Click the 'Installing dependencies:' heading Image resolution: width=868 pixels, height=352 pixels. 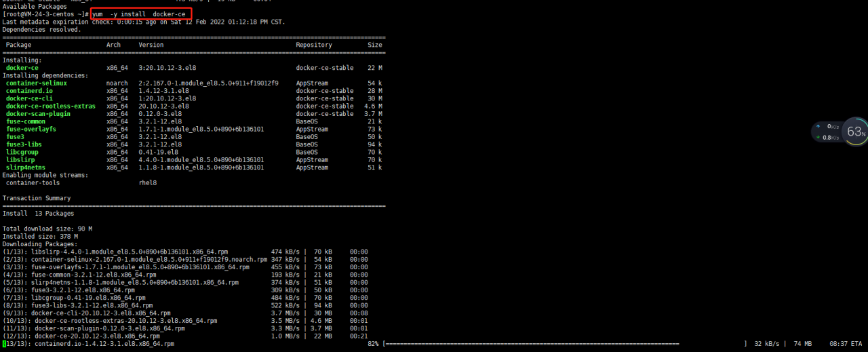45,75
